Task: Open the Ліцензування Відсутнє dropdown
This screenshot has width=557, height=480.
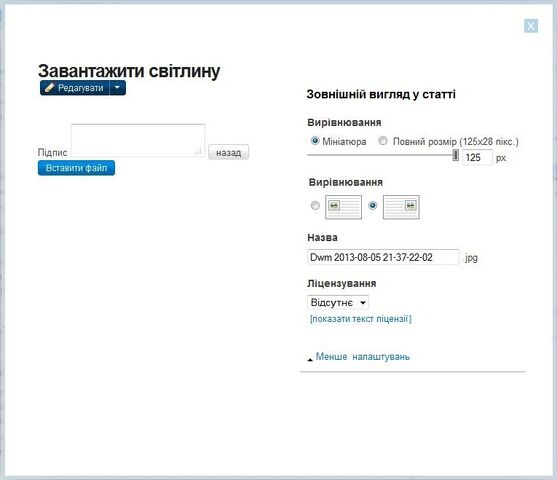Action: pos(338,302)
